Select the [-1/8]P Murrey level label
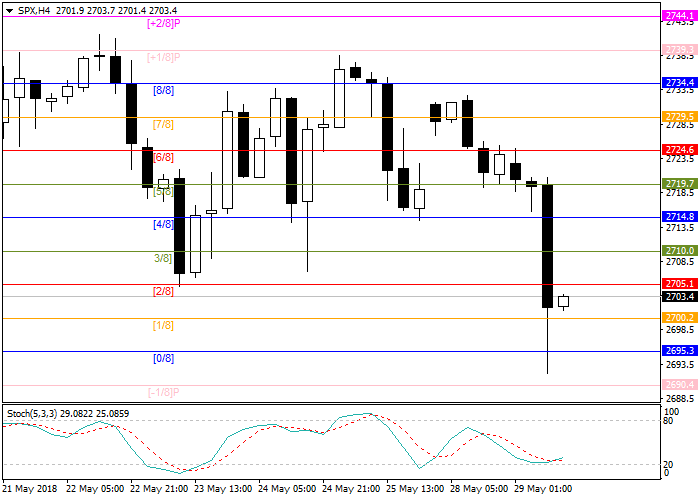The image size is (700, 500). tap(163, 392)
